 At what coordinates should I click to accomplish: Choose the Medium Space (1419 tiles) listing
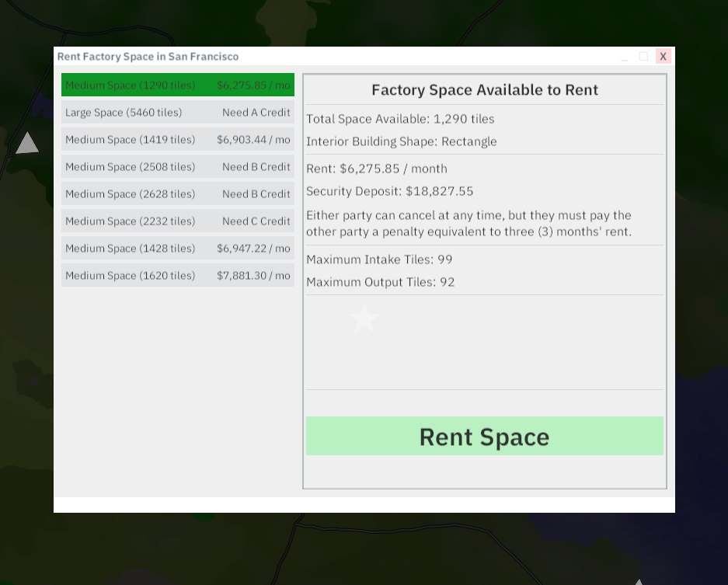point(177,139)
